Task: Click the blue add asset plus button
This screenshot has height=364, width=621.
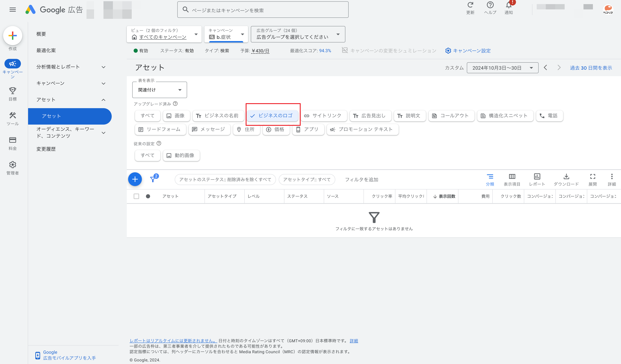Action: [135, 179]
